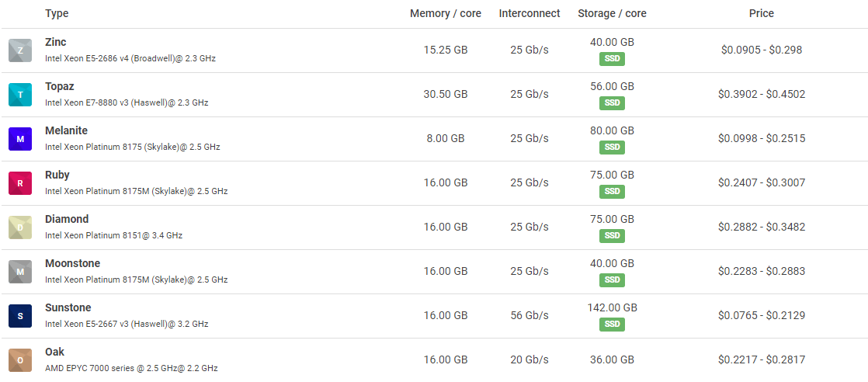Click the Storage / core header

612,13
